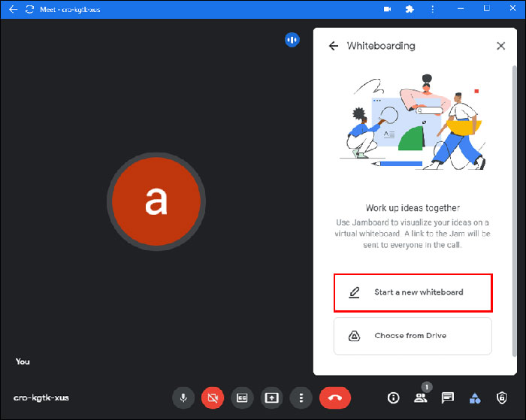Reload the Meet page
This screenshot has width=526, height=420.
30,9
